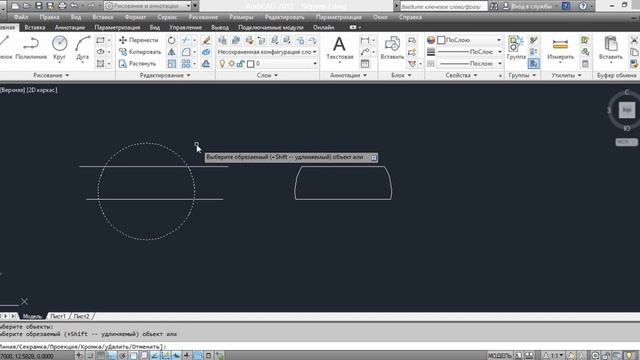Click the leader icon in Аннотации

pos(364,52)
